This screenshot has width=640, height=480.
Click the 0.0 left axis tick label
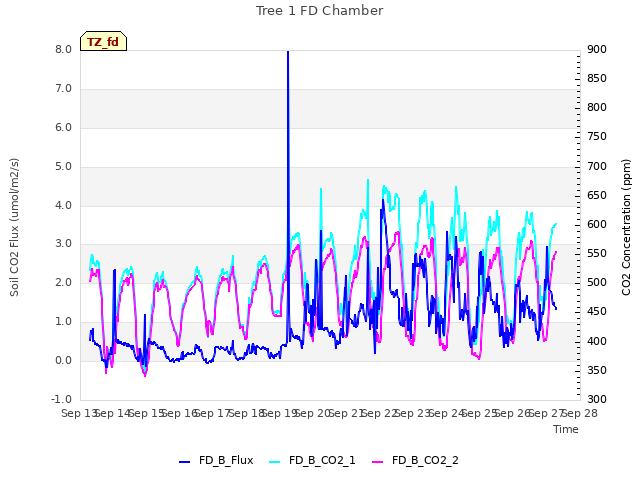63,360
